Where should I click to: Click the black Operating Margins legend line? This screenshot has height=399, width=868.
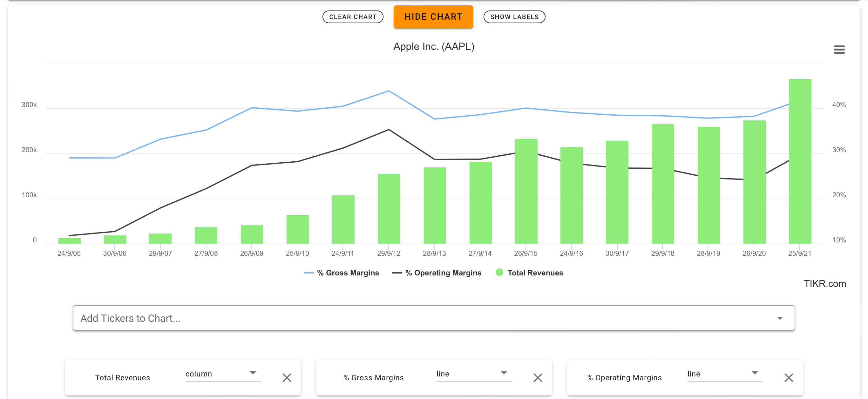[397, 273]
